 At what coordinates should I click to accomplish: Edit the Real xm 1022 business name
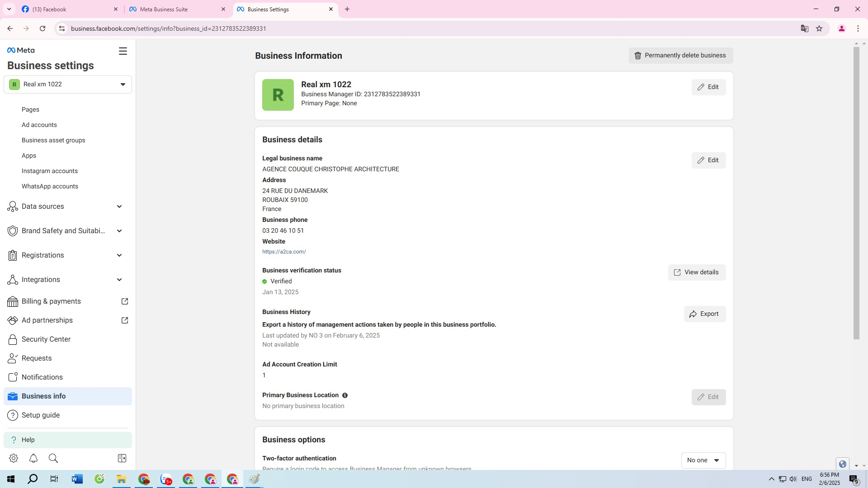coord(708,87)
